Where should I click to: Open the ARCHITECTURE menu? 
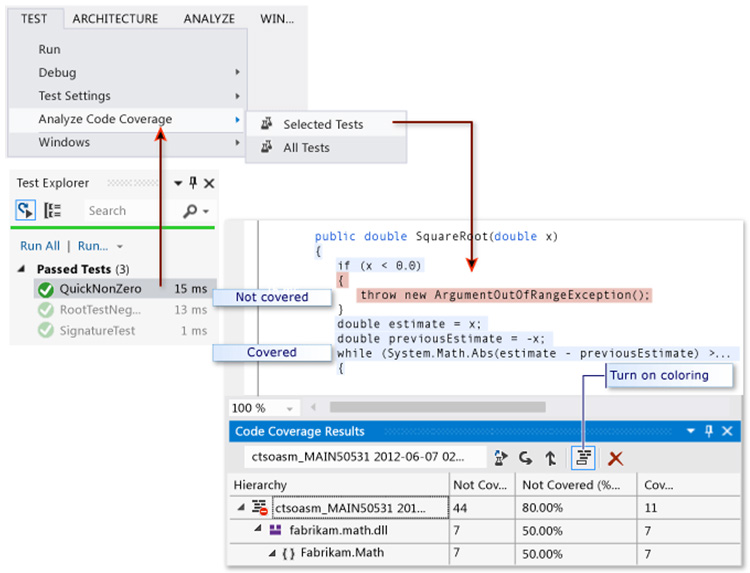pos(115,18)
